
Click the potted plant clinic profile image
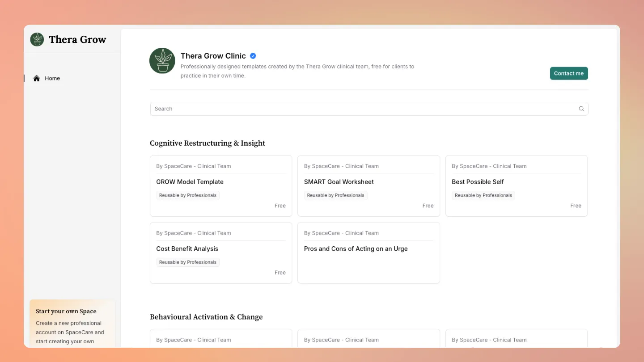tap(162, 61)
